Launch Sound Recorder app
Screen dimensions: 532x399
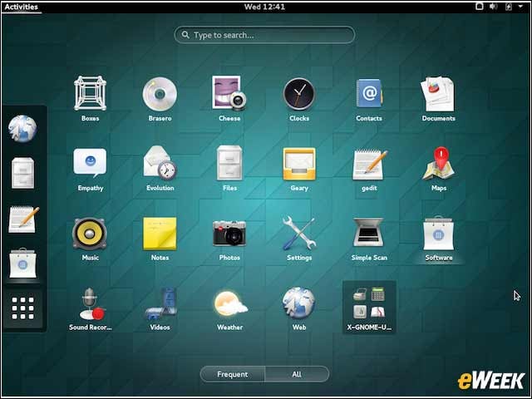tap(91, 308)
